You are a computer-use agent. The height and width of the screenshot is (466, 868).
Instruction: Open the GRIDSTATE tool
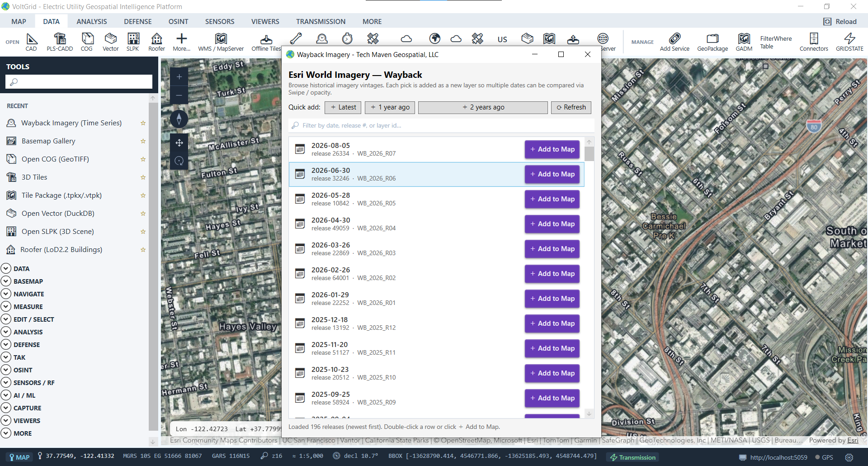[849, 42]
